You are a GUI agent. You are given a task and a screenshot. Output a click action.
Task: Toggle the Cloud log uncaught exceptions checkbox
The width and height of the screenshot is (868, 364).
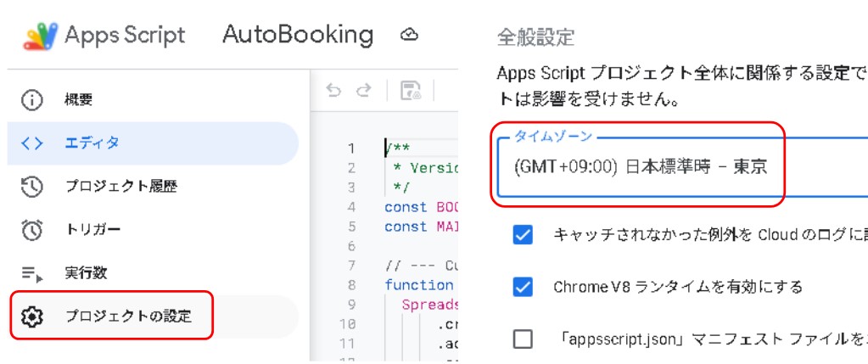(x=524, y=235)
